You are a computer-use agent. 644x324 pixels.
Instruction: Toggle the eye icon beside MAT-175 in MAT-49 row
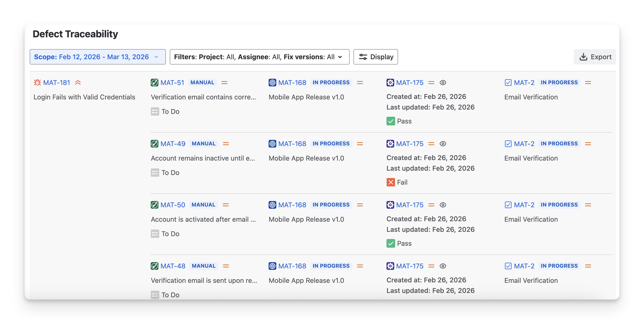point(443,144)
